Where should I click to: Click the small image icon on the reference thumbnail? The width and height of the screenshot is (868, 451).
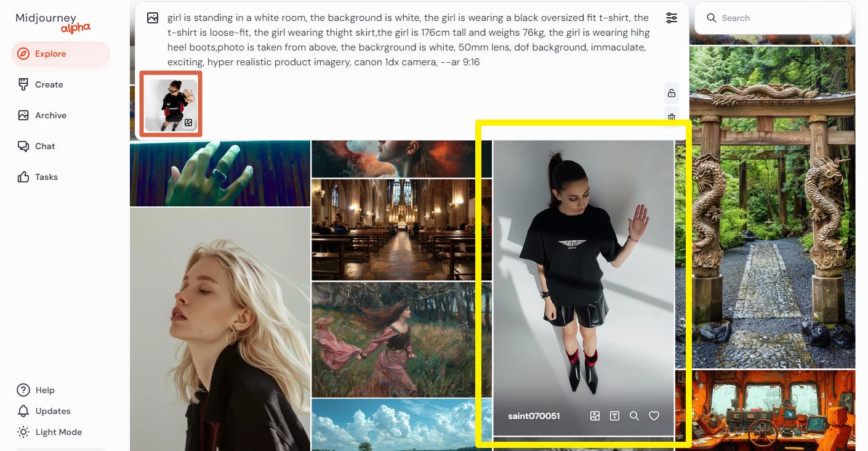(188, 123)
